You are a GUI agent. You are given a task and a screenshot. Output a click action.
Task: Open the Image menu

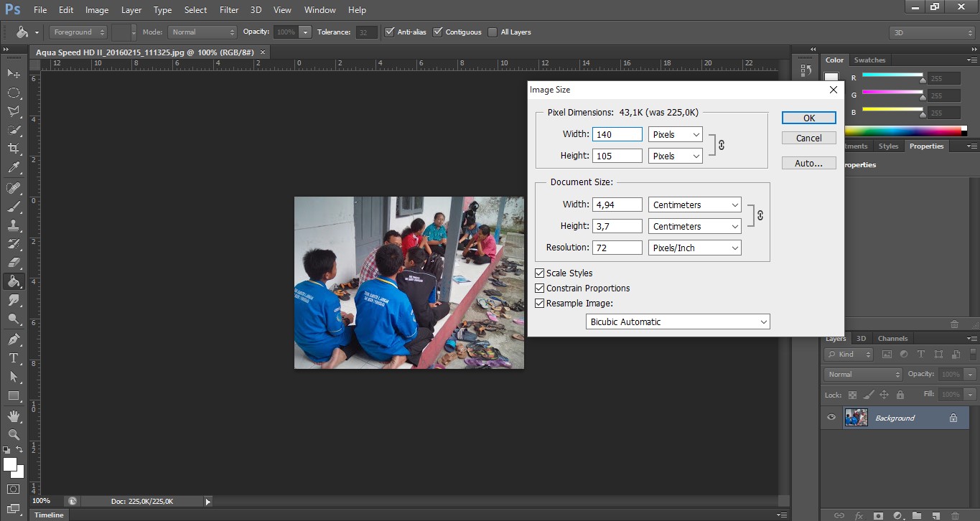[x=97, y=10]
